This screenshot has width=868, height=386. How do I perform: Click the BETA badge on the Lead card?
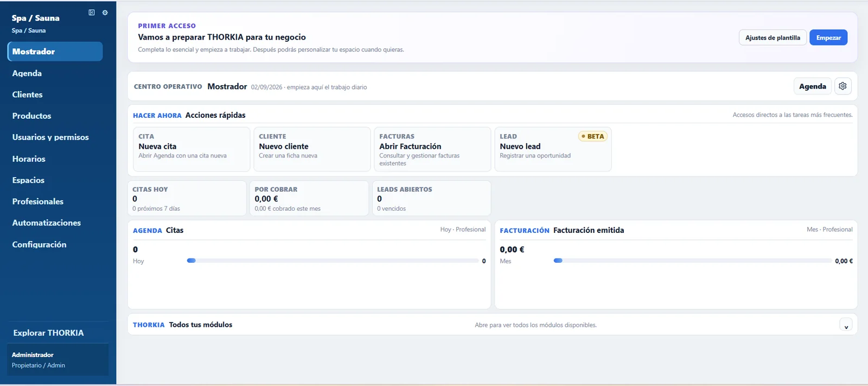click(593, 136)
